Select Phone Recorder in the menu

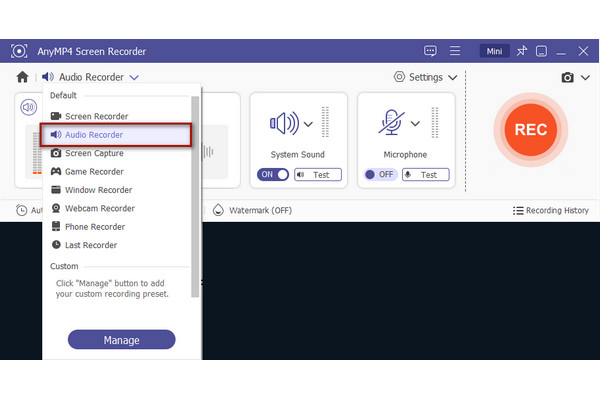pos(117,227)
